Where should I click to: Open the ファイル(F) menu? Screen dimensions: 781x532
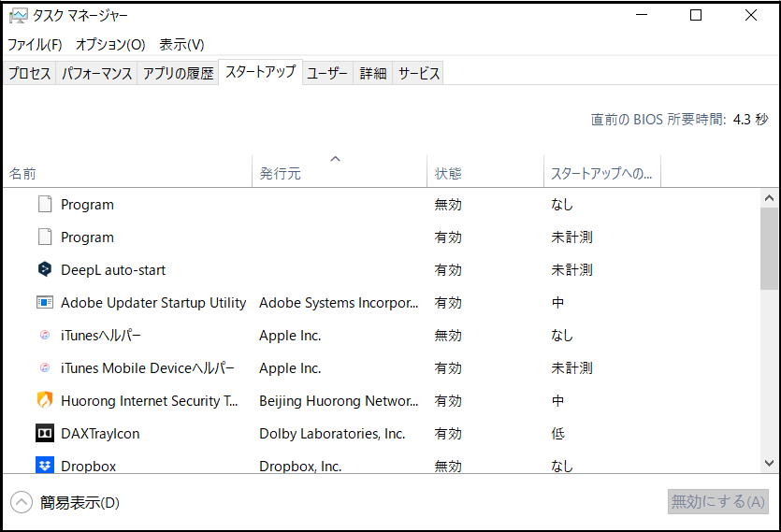(35, 45)
